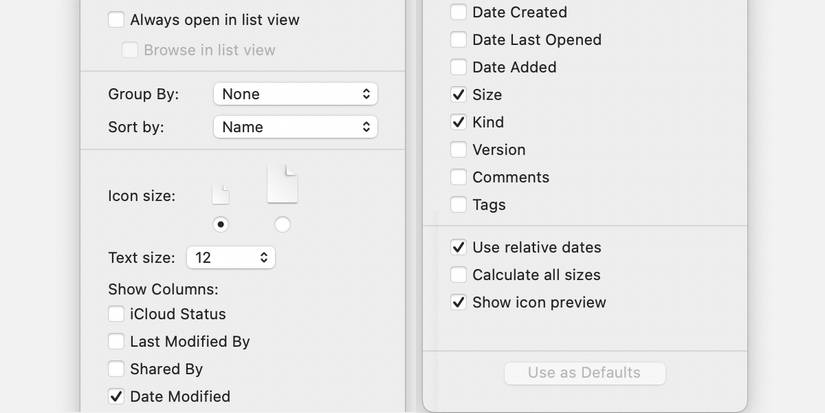This screenshot has height=413, width=825.
Task: Check the Tags column checkbox
Action: (x=458, y=205)
